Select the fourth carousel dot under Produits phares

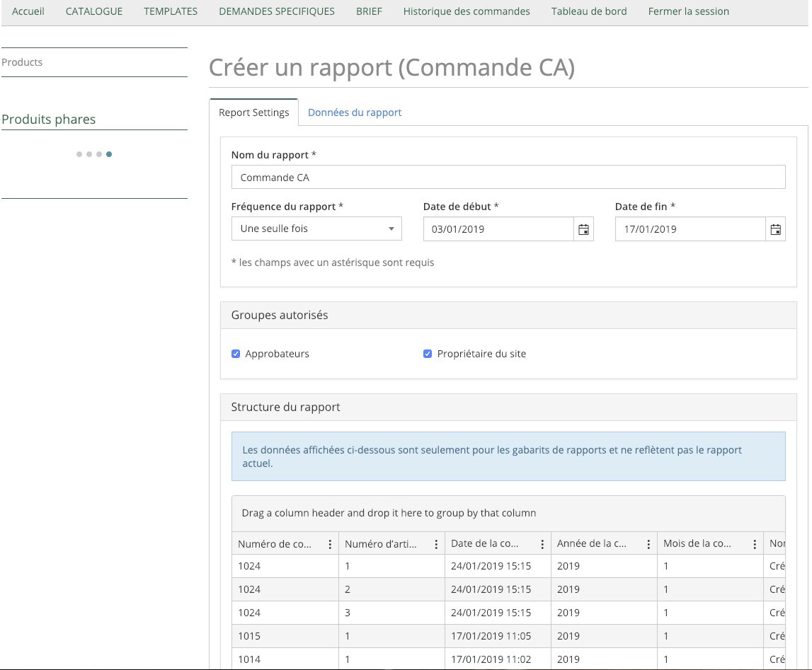pyautogui.click(x=109, y=154)
